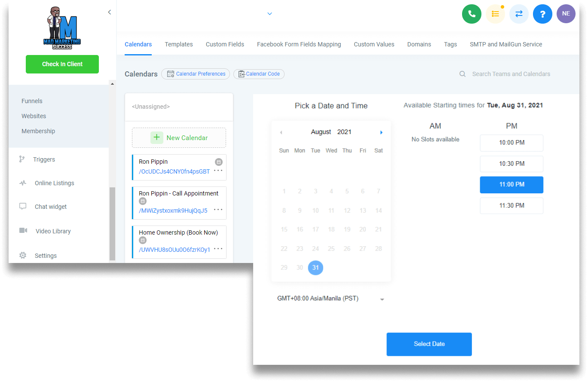Click the New Calendar button
This screenshot has width=588, height=382.
point(179,138)
